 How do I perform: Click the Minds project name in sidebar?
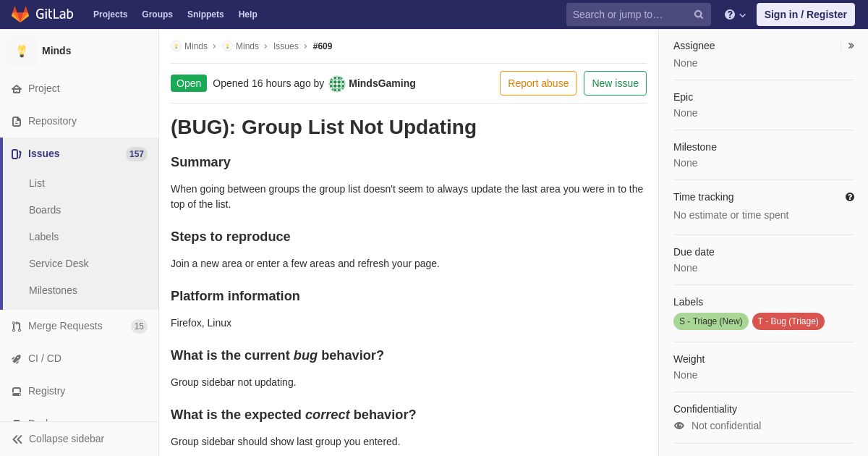56,51
